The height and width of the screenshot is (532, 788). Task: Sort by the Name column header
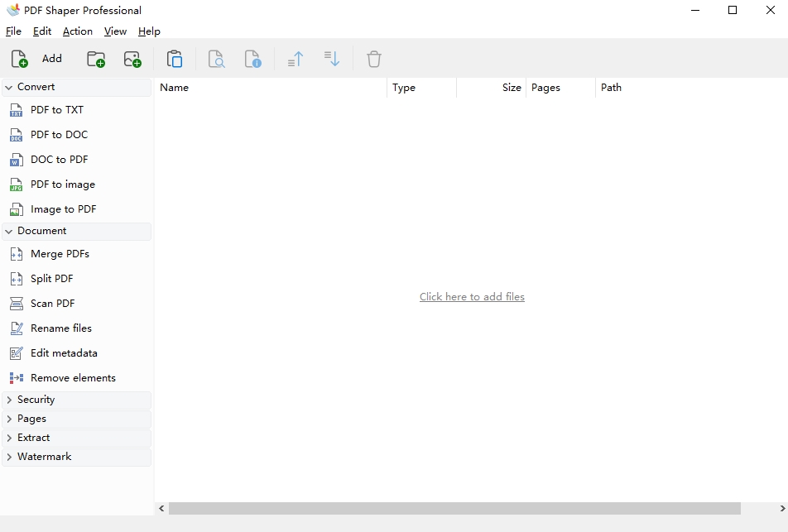tap(271, 88)
